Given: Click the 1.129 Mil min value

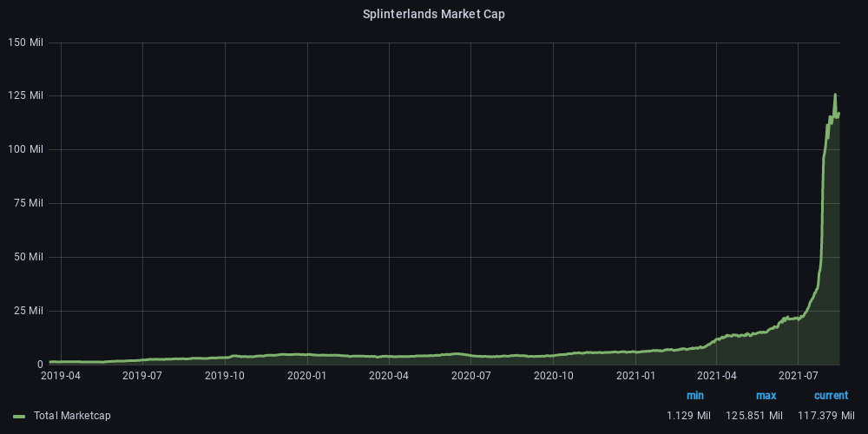Looking at the screenshot, I should click(x=688, y=416).
